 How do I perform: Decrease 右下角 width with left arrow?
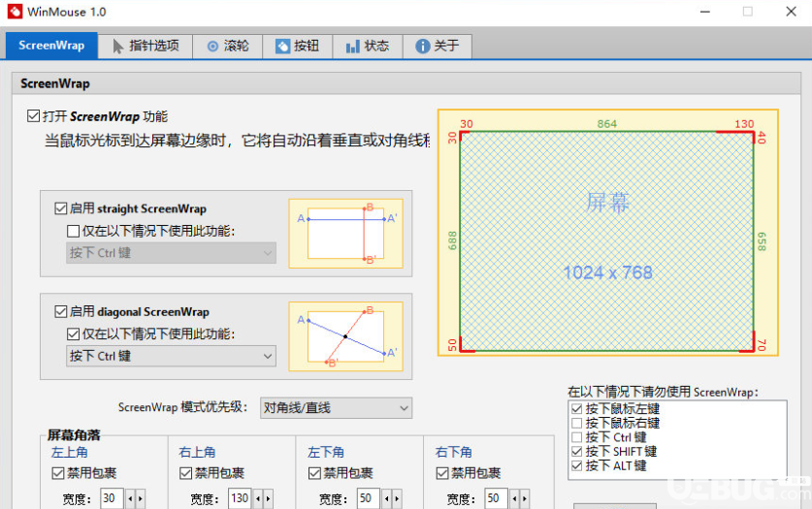(x=514, y=498)
